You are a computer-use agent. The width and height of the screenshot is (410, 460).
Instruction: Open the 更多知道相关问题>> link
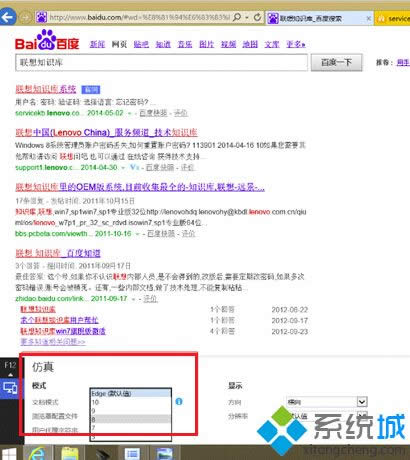[x=53, y=342]
